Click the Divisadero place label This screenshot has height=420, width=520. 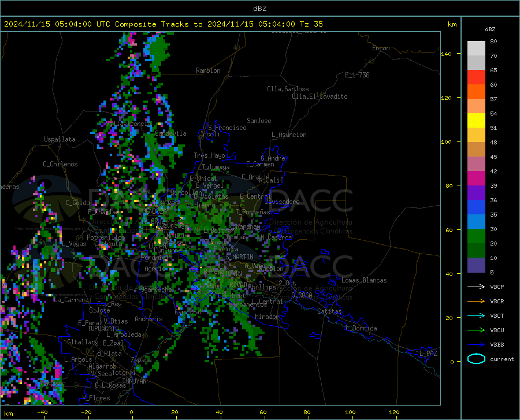coord(282,202)
